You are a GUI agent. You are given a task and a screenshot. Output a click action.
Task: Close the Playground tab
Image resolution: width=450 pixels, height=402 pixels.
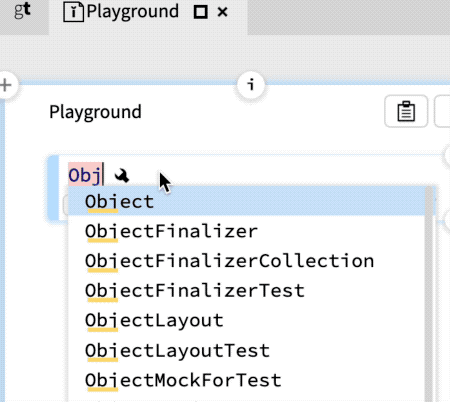click(222, 12)
